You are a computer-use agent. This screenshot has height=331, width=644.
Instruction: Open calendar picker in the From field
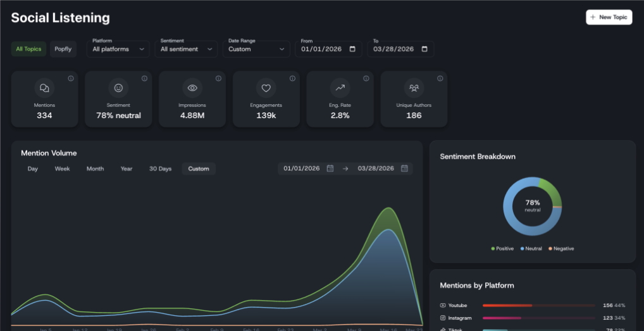pos(352,49)
